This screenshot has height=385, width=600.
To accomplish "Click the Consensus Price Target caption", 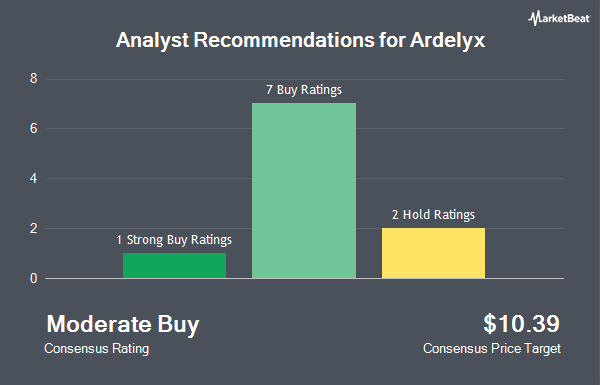I will pos(492,349).
